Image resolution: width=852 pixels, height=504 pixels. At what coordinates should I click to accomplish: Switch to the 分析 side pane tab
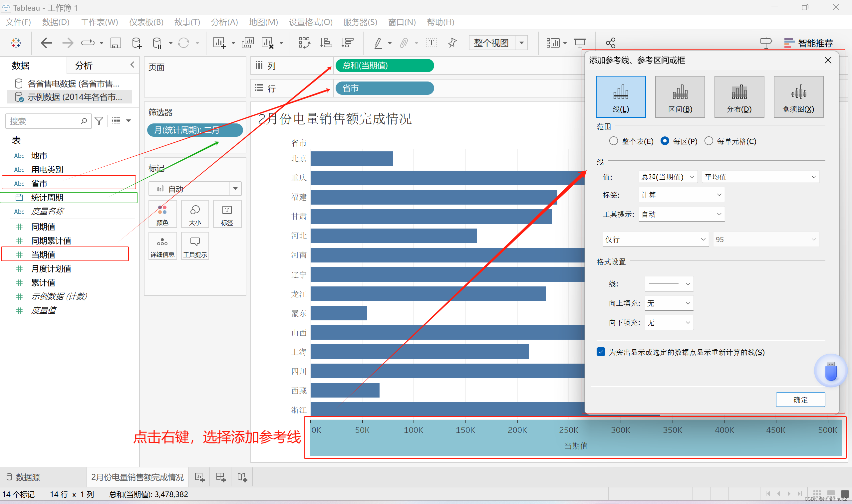tap(84, 66)
